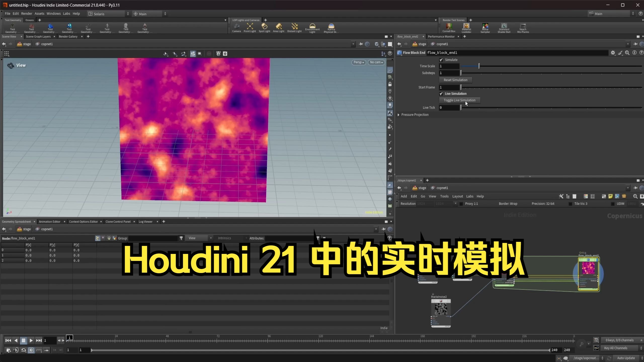
Task: Click the Time Scale slider handle
Action: click(x=479, y=66)
